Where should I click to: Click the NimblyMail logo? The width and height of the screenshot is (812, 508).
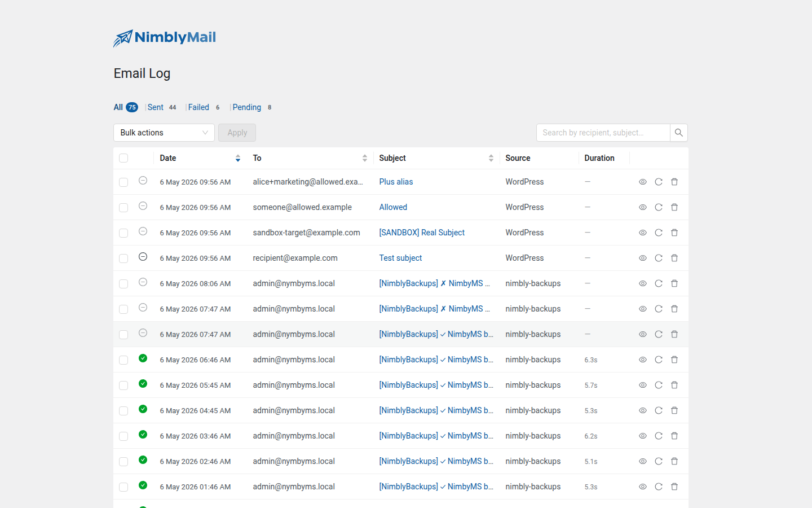pos(165,38)
